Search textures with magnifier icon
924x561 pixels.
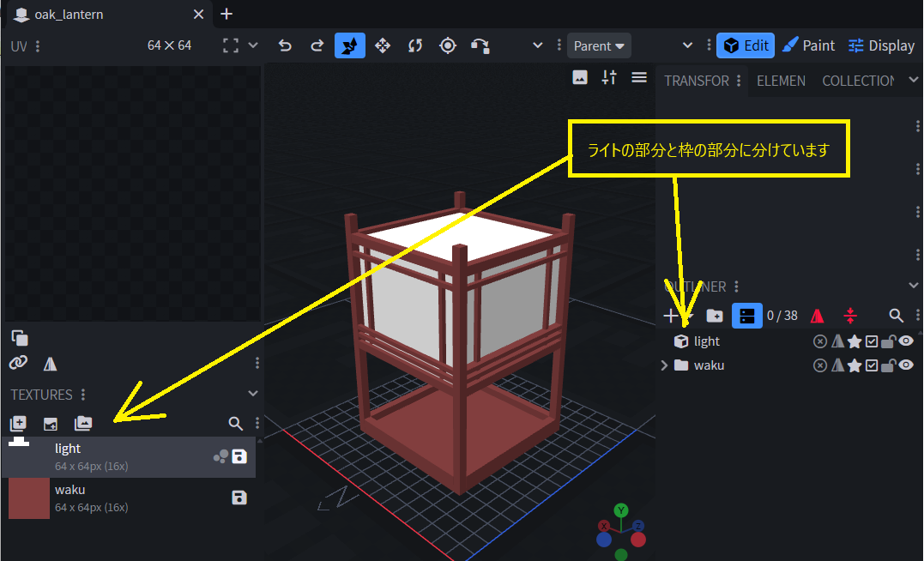coord(236,423)
